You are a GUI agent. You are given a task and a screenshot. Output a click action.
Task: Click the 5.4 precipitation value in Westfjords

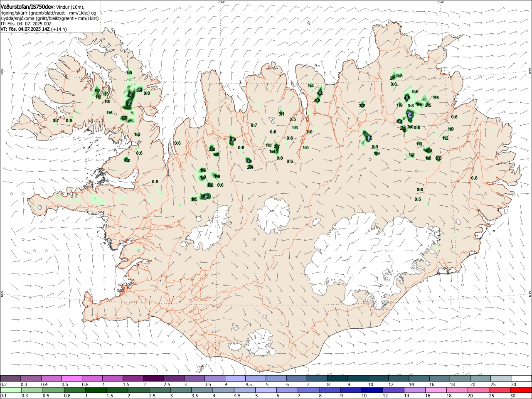tap(140, 90)
